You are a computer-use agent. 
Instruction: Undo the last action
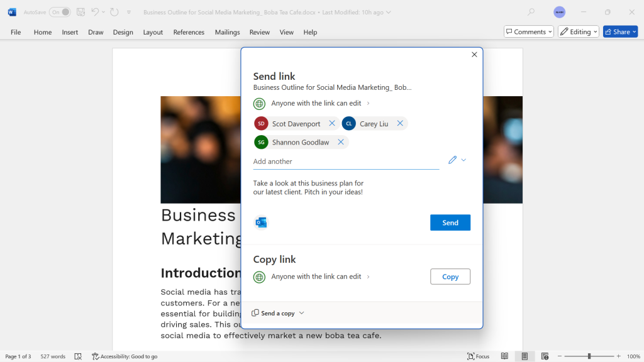(x=95, y=12)
